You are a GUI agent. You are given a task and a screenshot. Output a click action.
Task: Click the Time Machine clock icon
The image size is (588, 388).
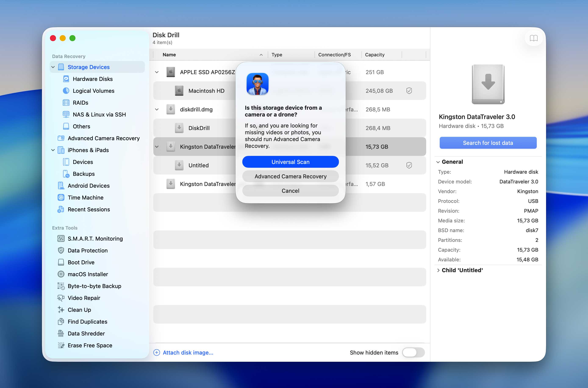[61, 198]
